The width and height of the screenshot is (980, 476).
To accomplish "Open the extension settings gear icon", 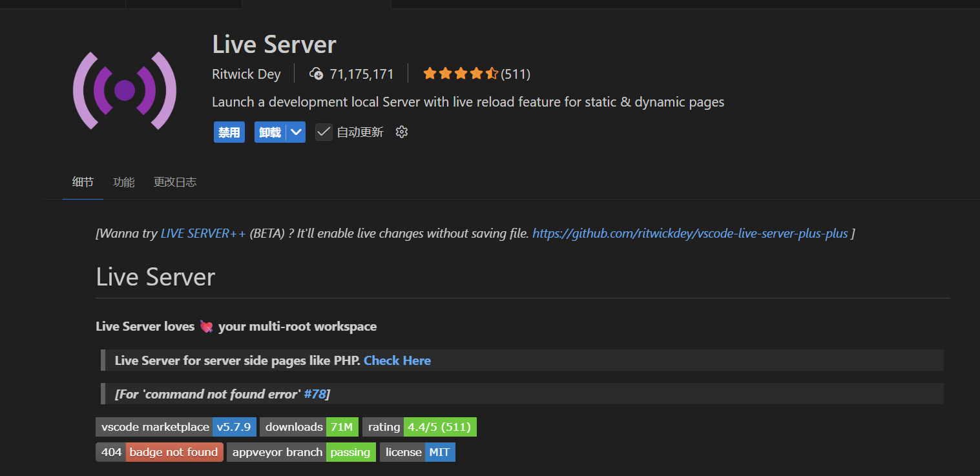I will [402, 132].
